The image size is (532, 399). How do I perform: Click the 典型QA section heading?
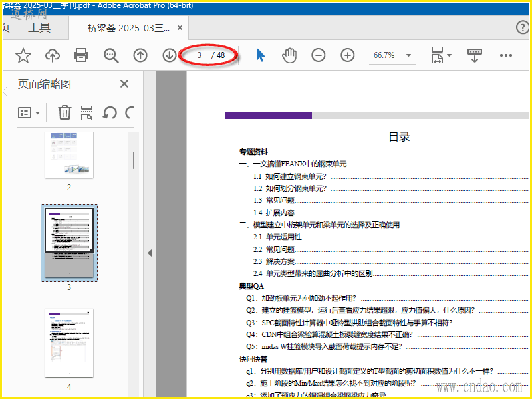click(251, 286)
